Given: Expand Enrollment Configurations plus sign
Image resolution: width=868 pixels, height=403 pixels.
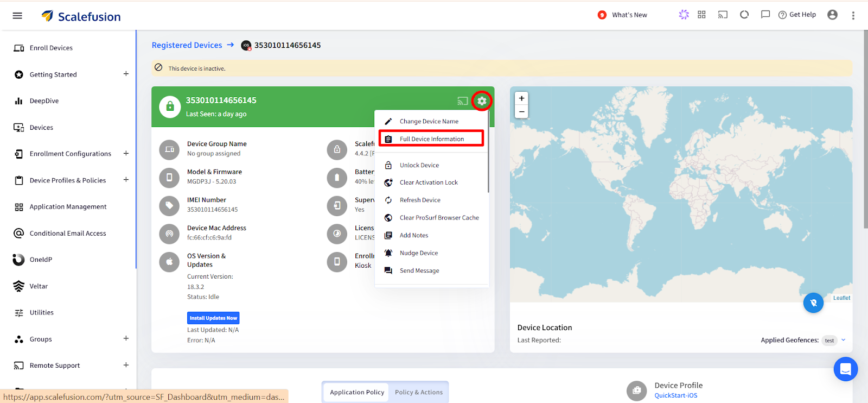Looking at the screenshot, I should coord(126,153).
